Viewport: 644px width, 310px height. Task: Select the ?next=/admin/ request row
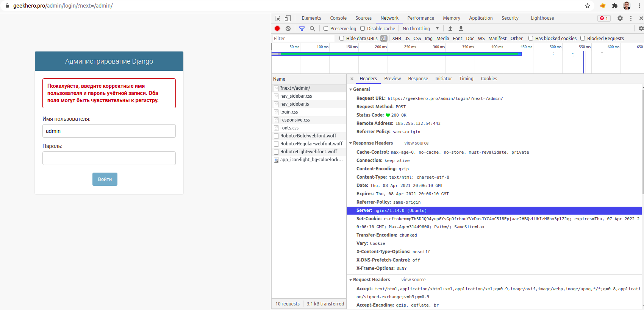(x=309, y=88)
